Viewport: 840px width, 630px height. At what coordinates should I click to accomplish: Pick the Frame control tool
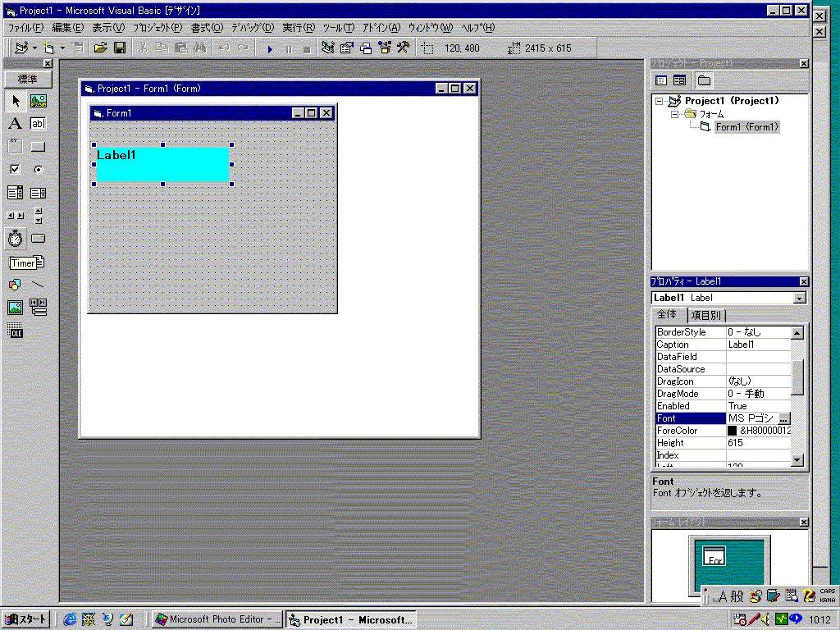tap(16, 146)
